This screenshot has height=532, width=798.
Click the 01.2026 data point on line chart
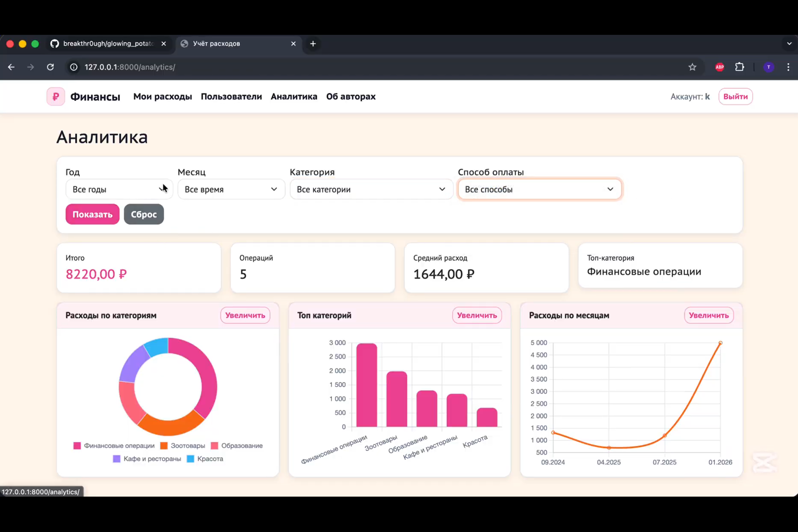[720, 343]
